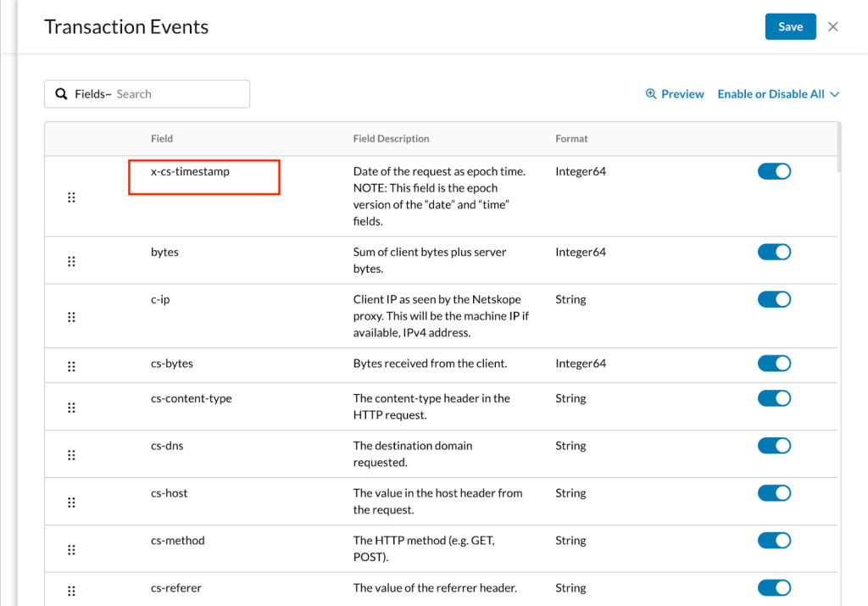Select the bytes field name
This screenshot has width=868, height=606.
[164, 252]
